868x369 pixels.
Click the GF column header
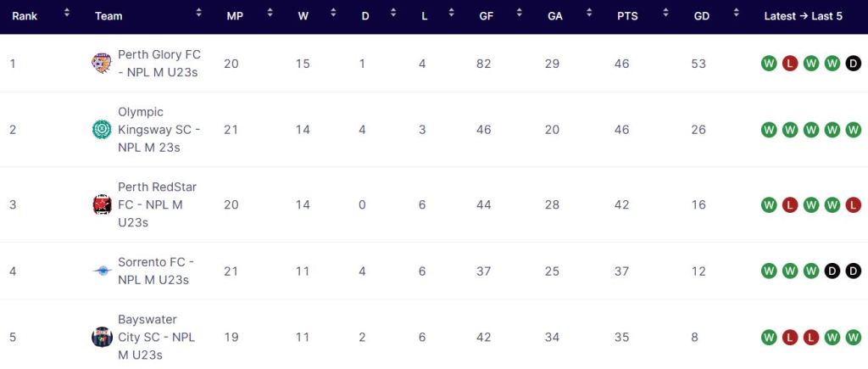(x=484, y=16)
